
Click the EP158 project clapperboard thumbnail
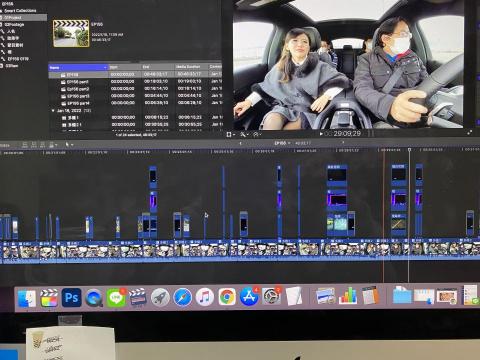pyautogui.click(x=71, y=33)
